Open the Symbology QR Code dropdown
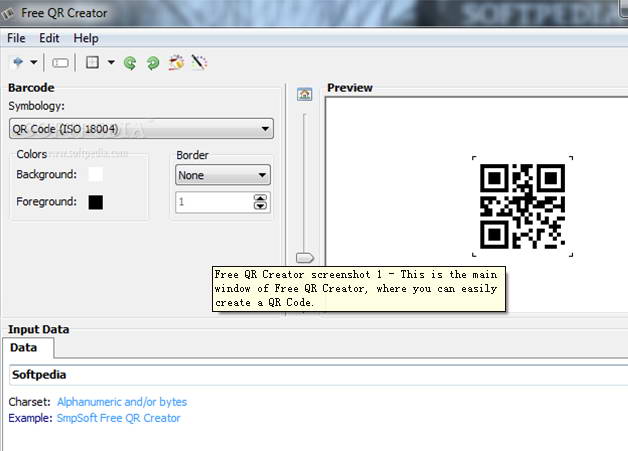 point(141,129)
